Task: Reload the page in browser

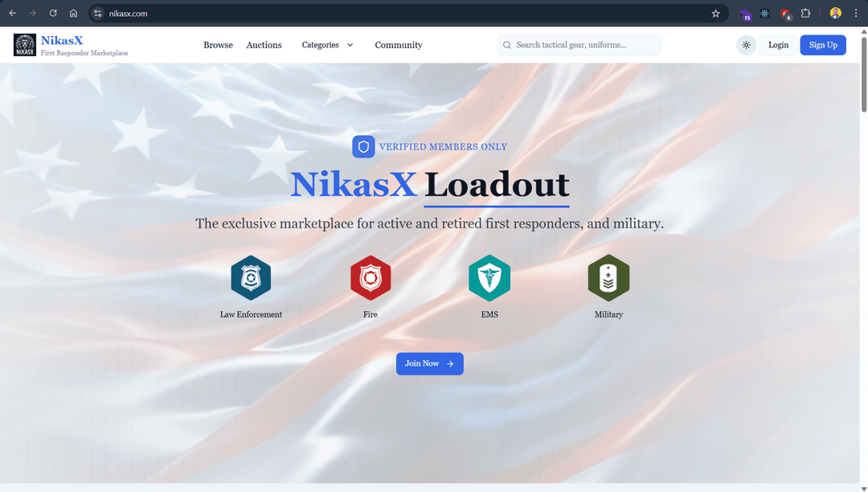Action: [53, 14]
